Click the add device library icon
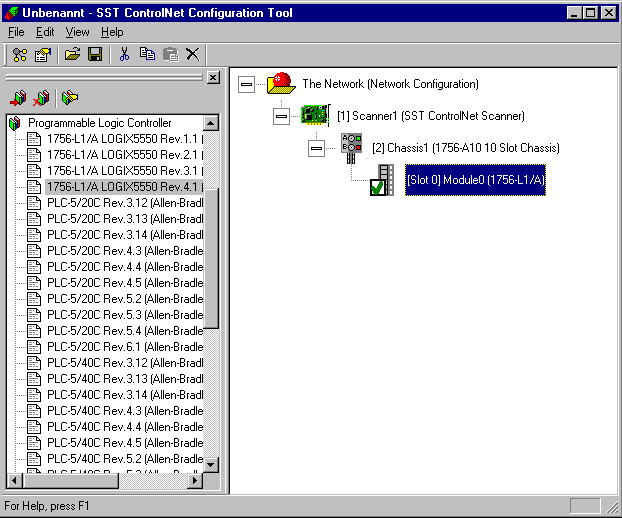The image size is (622, 518). click(x=18, y=98)
